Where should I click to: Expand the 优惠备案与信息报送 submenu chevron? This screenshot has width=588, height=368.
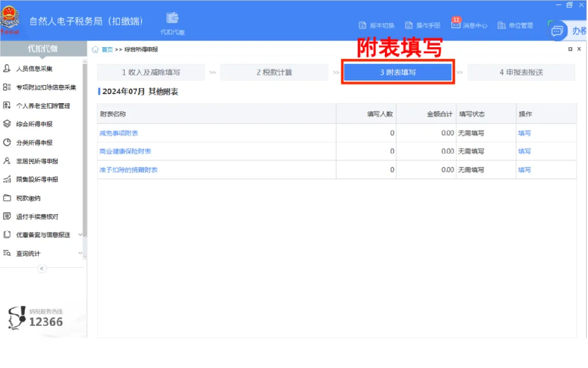pyautogui.click(x=80, y=235)
